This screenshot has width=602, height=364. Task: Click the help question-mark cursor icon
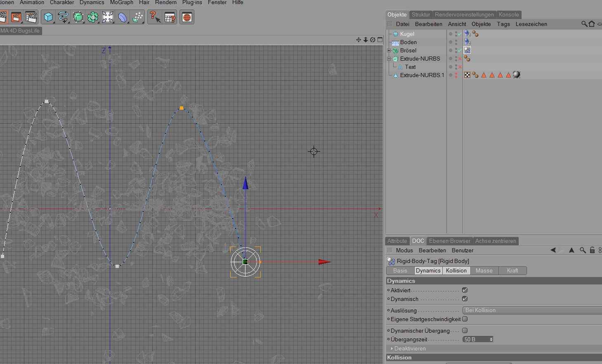155,17
